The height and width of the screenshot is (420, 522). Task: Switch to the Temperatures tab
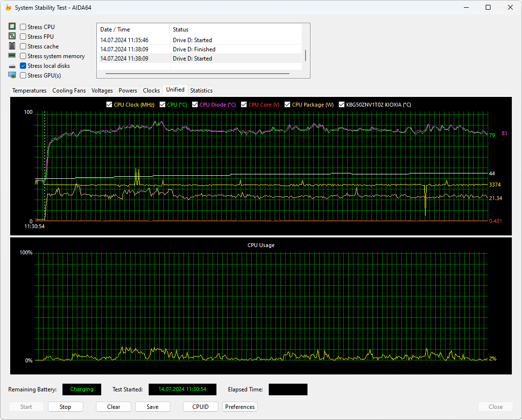(x=29, y=91)
